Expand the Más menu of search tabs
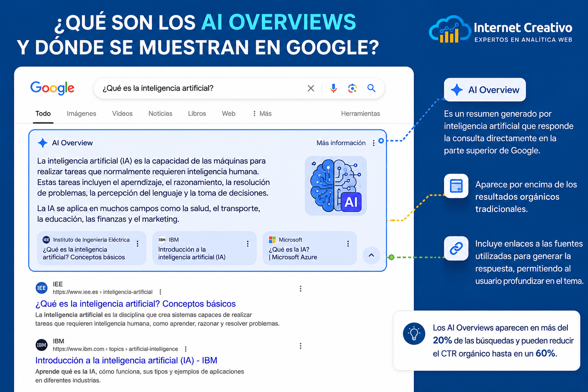 (262, 114)
